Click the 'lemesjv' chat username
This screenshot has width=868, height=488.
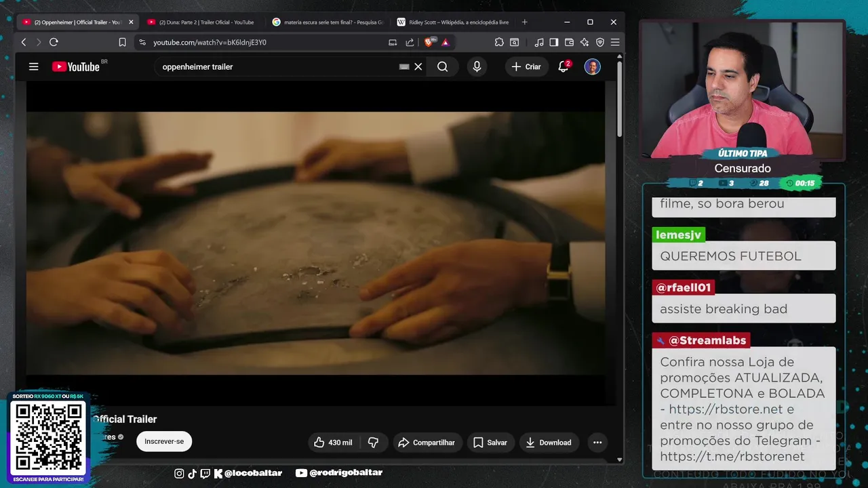point(679,235)
